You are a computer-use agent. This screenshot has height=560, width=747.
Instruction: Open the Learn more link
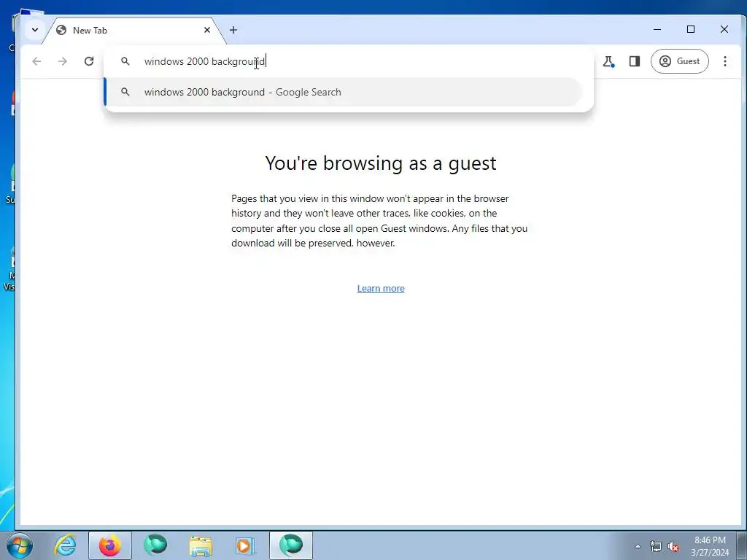click(381, 289)
